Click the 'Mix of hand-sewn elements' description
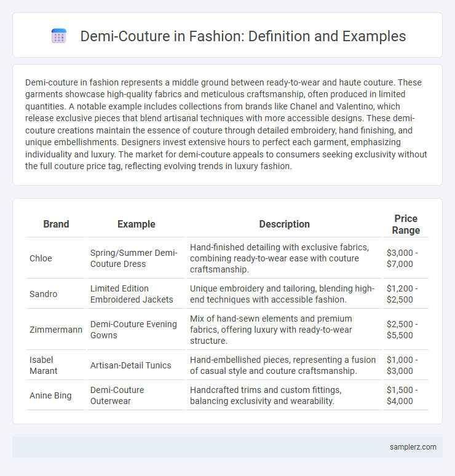455x476 pixels. point(285,330)
